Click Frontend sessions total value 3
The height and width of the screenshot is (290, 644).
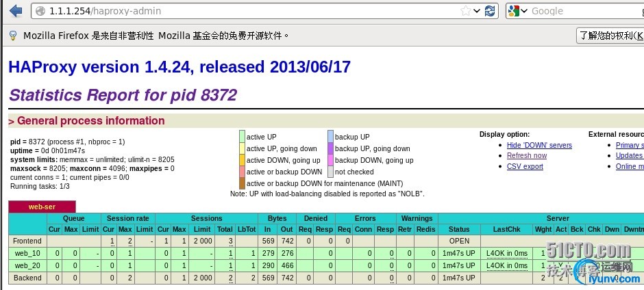click(231, 241)
